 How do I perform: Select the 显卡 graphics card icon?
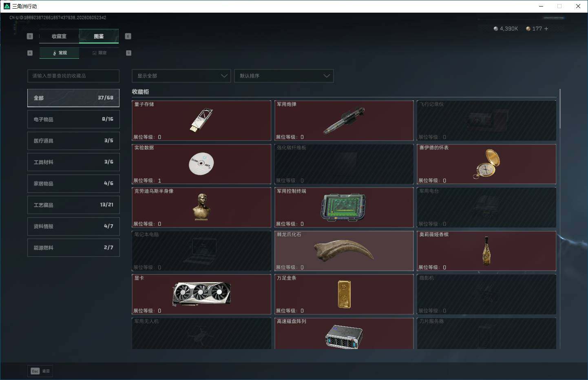pos(201,294)
